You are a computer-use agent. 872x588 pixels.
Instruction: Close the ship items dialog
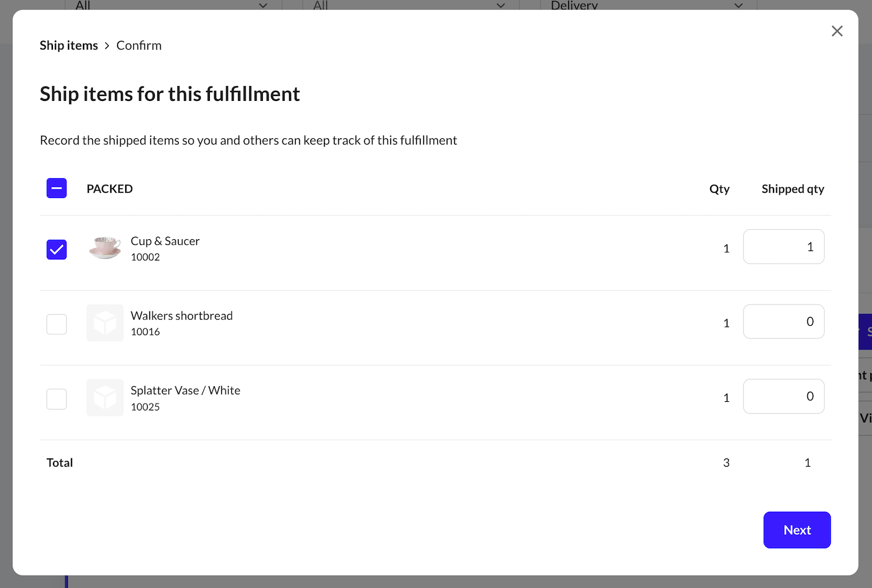tap(837, 31)
